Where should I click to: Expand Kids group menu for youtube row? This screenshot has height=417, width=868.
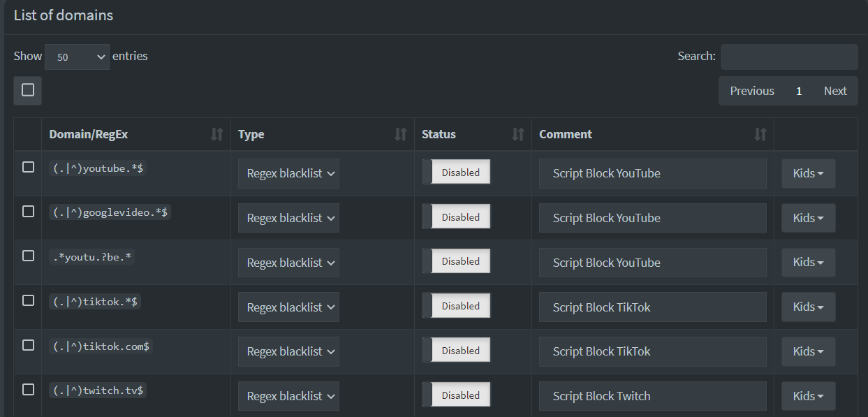click(808, 173)
